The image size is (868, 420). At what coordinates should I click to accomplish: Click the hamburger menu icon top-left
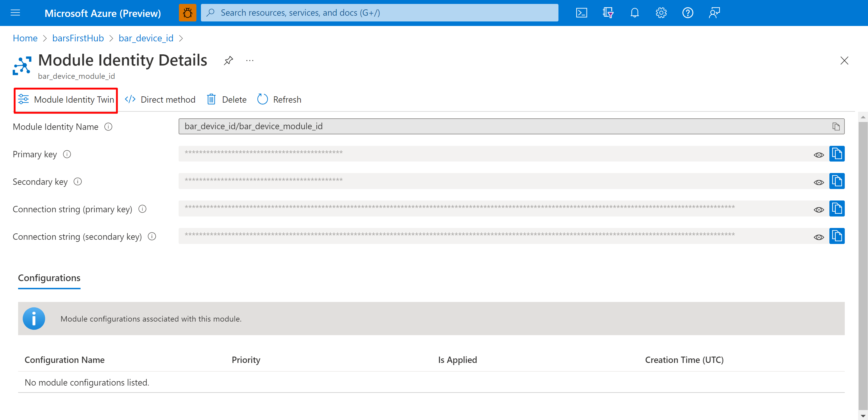[x=15, y=12]
